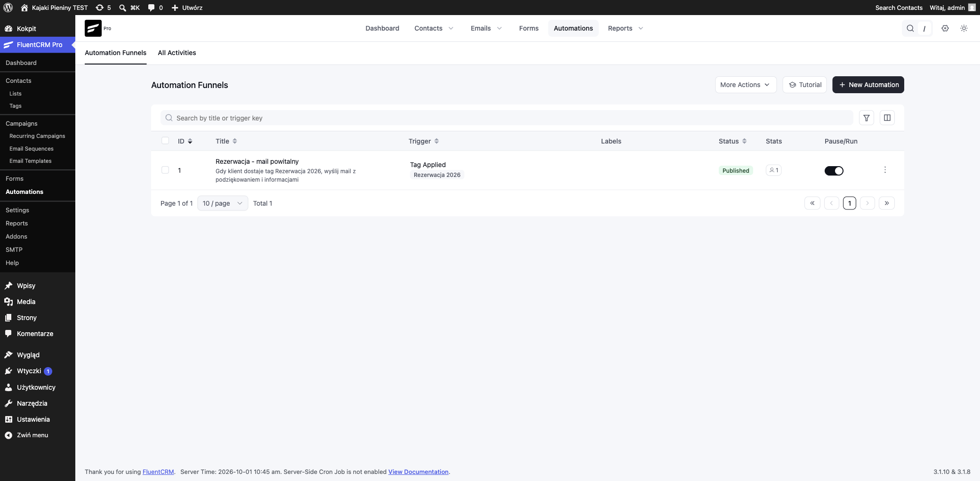
Task: Expand the Contacts top menu
Action: pyautogui.click(x=434, y=28)
